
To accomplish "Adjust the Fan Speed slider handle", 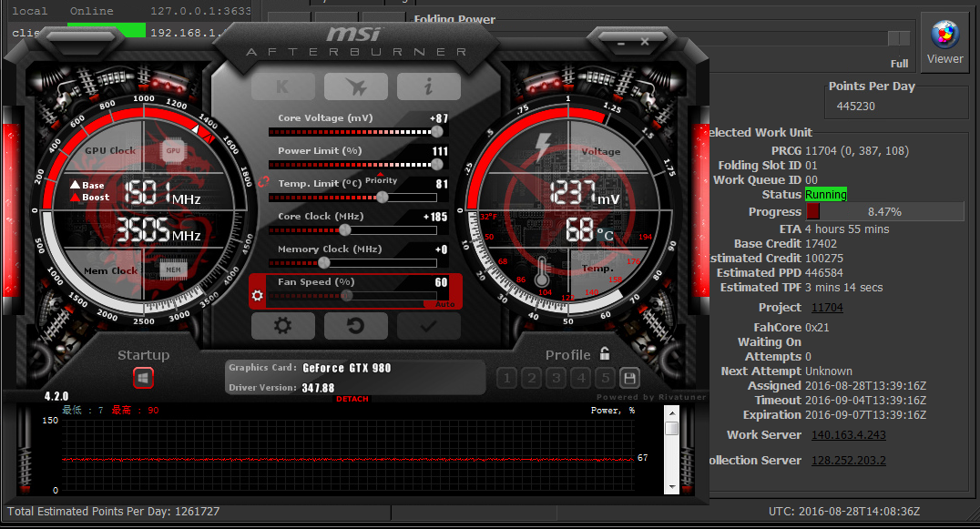I will pos(346,295).
